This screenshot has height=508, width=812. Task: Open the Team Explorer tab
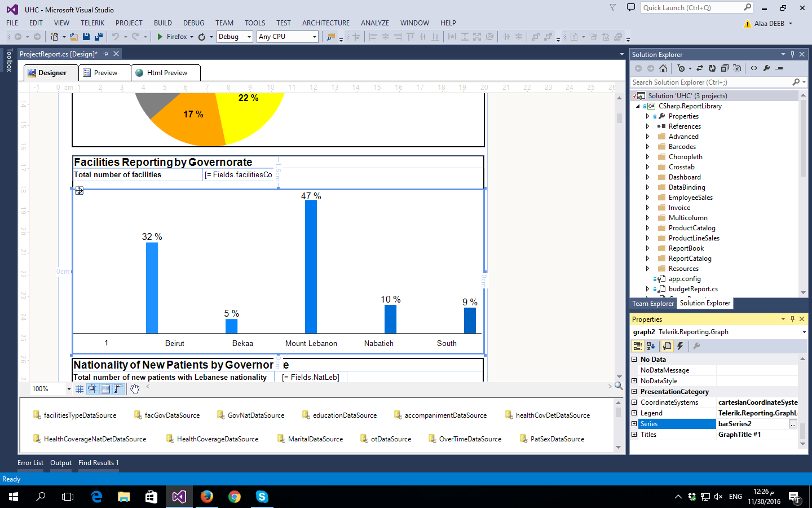[653, 304]
